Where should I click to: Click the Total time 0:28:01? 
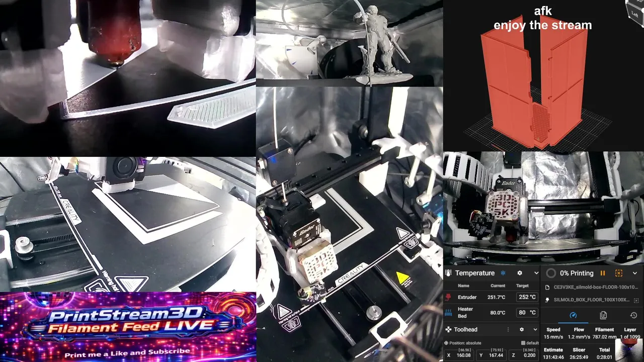click(x=604, y=356)
